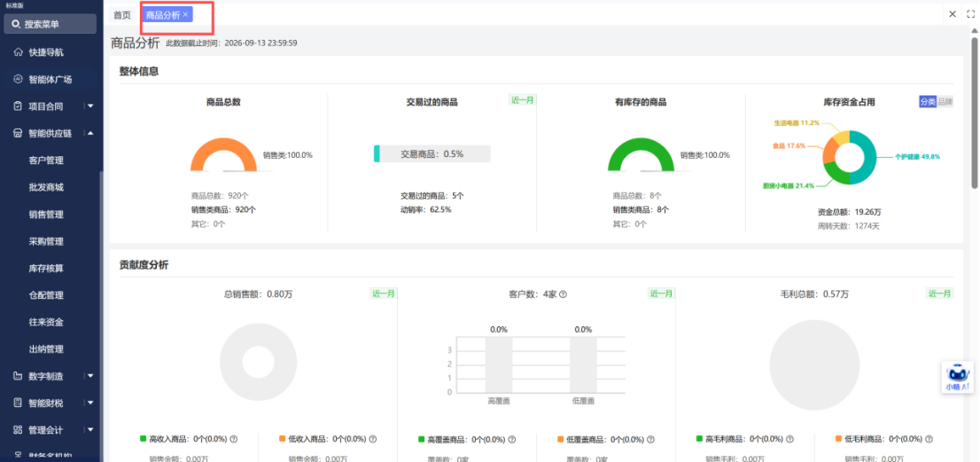
Task: Open 仓配管理 submenu item
Action: [46, 295]
